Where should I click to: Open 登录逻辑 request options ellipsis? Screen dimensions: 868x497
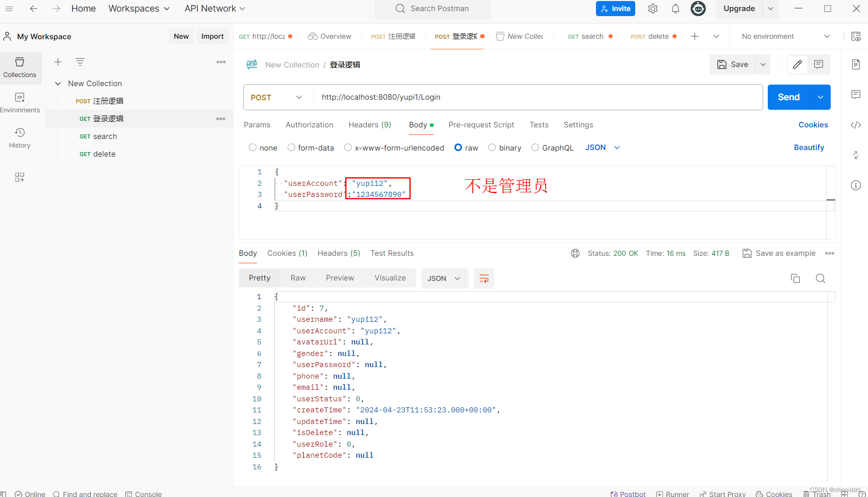click(x=221, y=119)
